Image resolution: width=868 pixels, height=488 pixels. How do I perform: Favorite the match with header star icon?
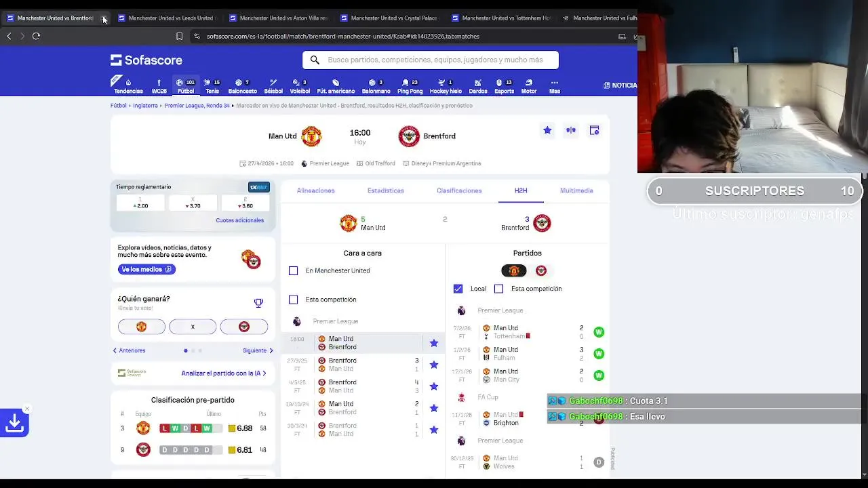[547, 130]
